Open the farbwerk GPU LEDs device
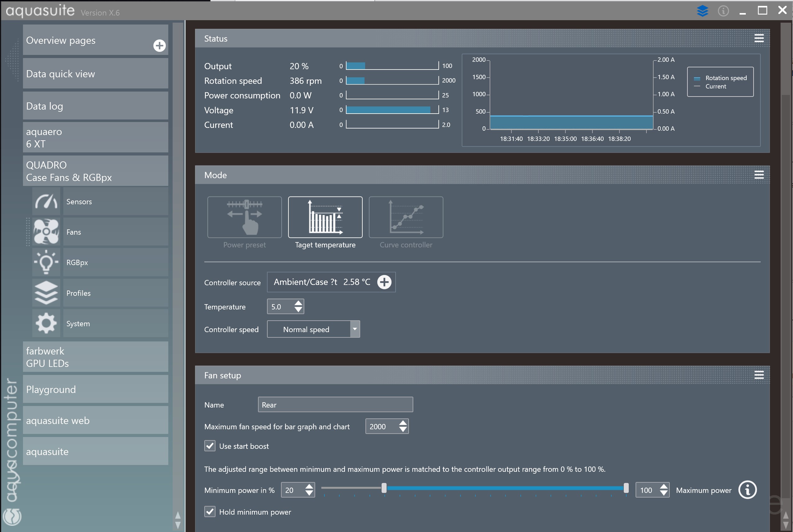The image size is (793, 532). (95, 357)
